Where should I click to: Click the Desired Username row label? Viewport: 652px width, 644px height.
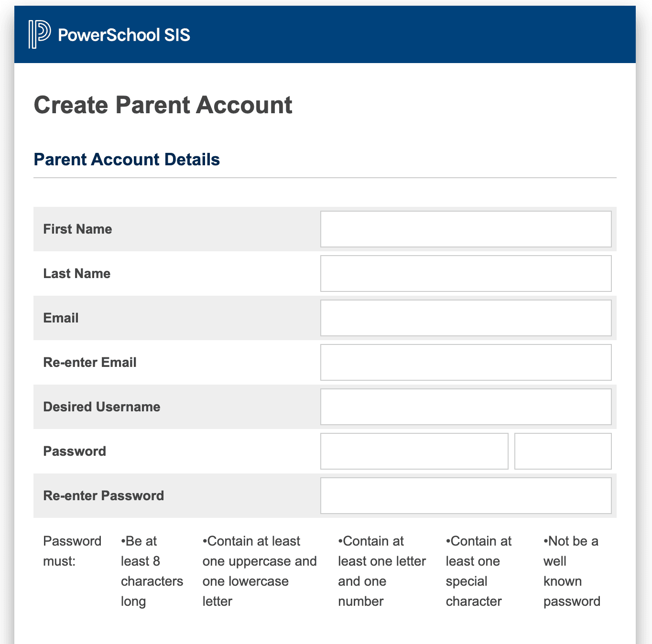[x=102, y=407]
